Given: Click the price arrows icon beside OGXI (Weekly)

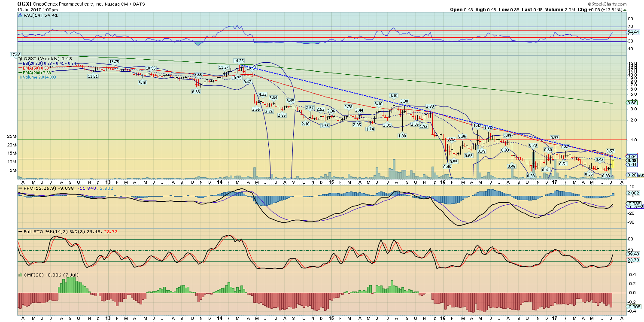Looking at the screenshot, I should pyautogui.click(x=20, y=58).
